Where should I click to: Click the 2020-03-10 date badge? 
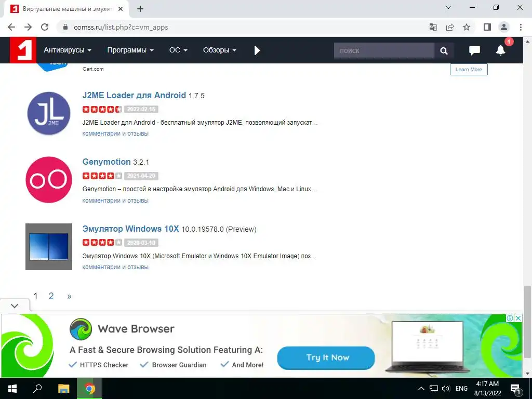tap(141, 243)
